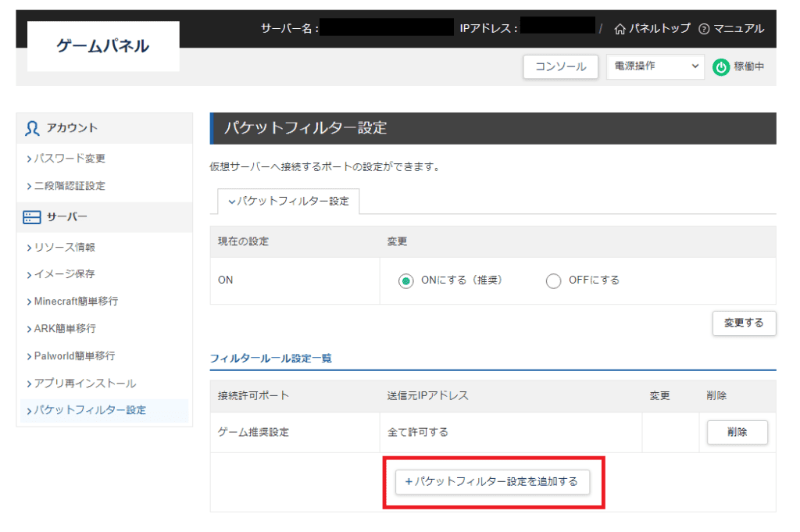Click the コンソール button
The width and height of the screenshot is (800, 532).
pos(560,67)
